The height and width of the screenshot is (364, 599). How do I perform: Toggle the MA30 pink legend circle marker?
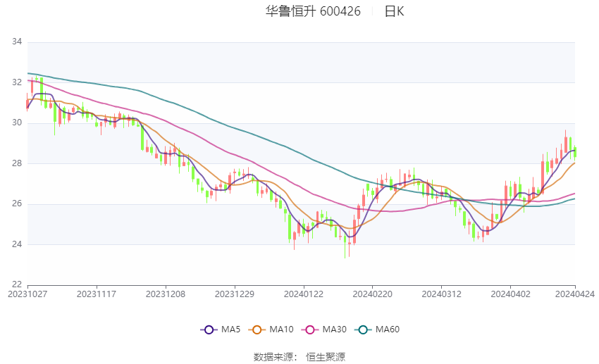pos(310,330)
